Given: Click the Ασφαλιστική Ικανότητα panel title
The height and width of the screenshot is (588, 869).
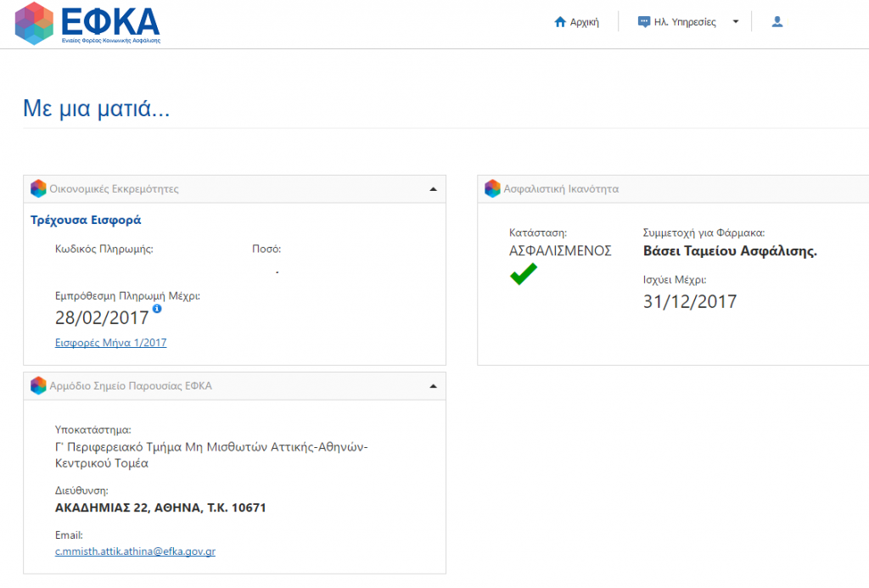Looking at the screenshot, I should [x=562, y=189].
